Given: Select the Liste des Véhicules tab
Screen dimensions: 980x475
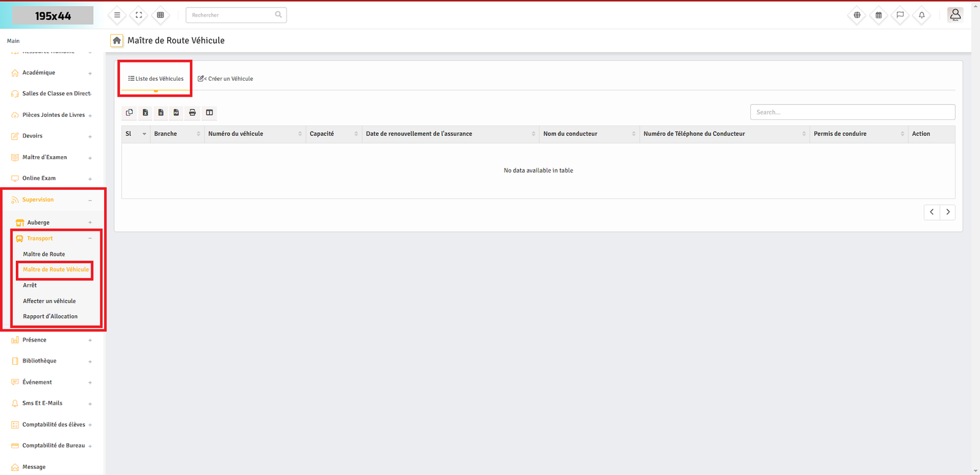Looking at the screenshot, I should [156, 79].
